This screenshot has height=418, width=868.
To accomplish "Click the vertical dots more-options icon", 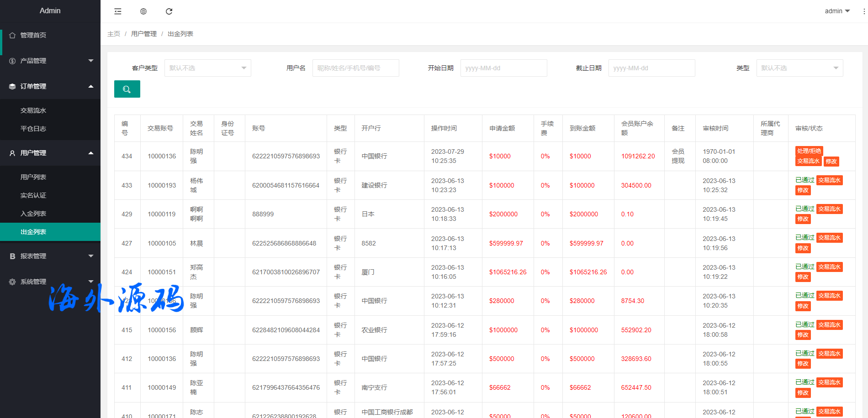I will coord(864,11).
